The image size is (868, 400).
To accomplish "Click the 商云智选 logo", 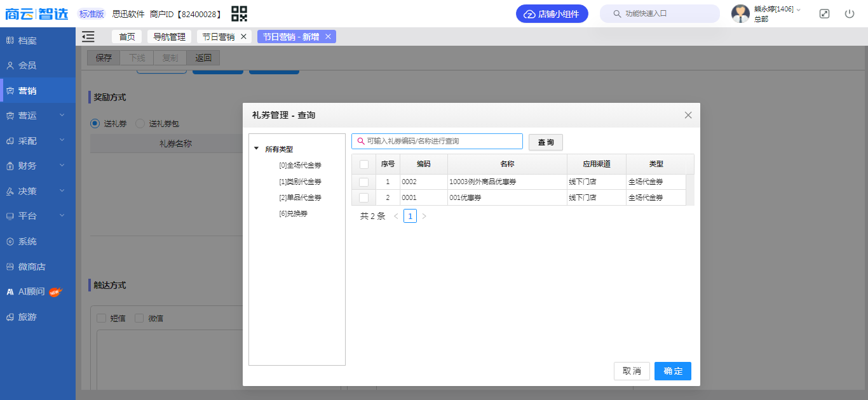I will coord(37,13).
